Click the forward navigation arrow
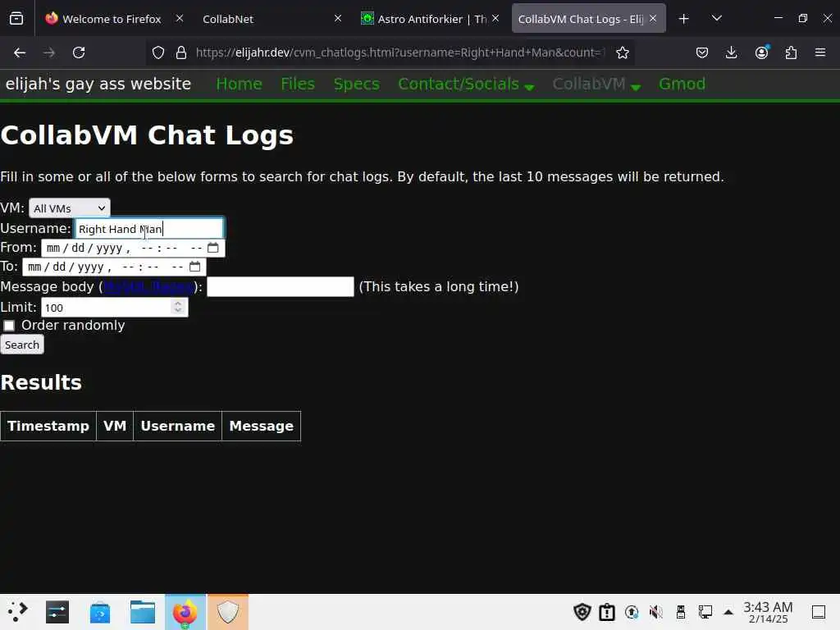This screenshot has width=840, height=630. point(49,52)
